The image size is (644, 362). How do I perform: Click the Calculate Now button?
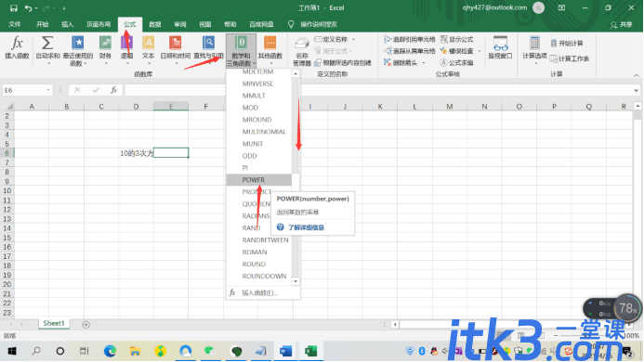click(x=567, y=43)
